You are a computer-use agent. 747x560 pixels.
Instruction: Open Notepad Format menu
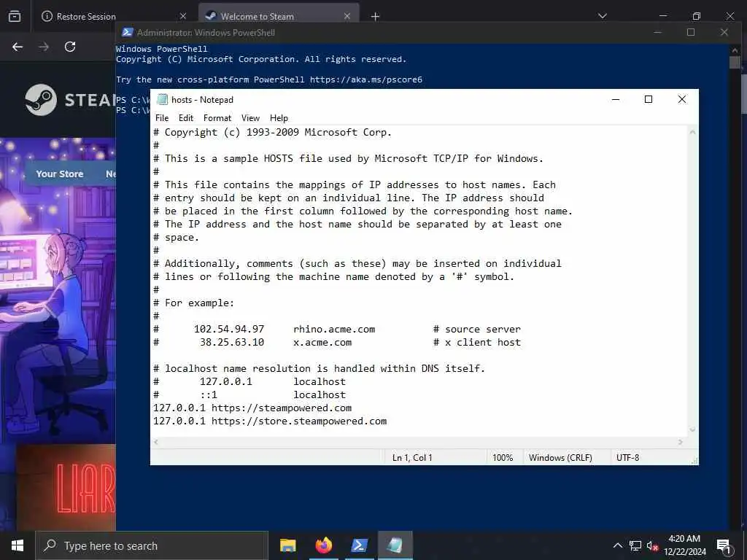(x=217, y=118)
